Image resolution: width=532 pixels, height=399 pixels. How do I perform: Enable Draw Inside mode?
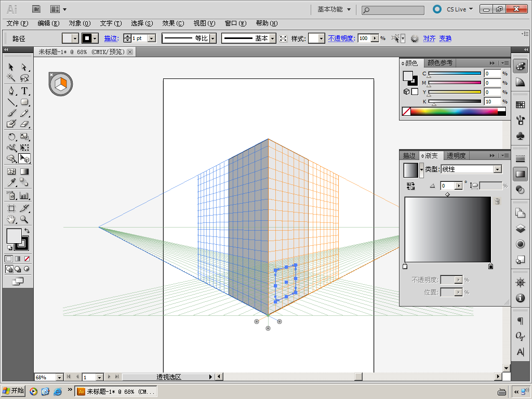coord(26,269)
